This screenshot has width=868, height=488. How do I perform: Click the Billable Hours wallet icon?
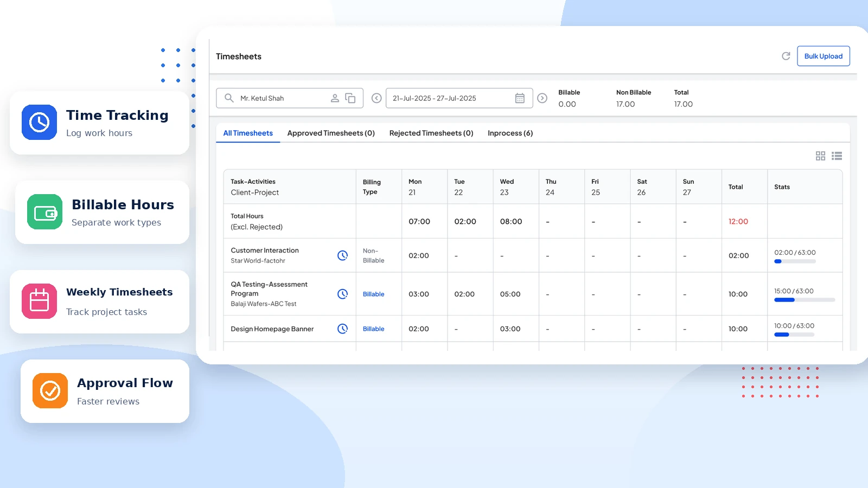click(x=44, y=211)
